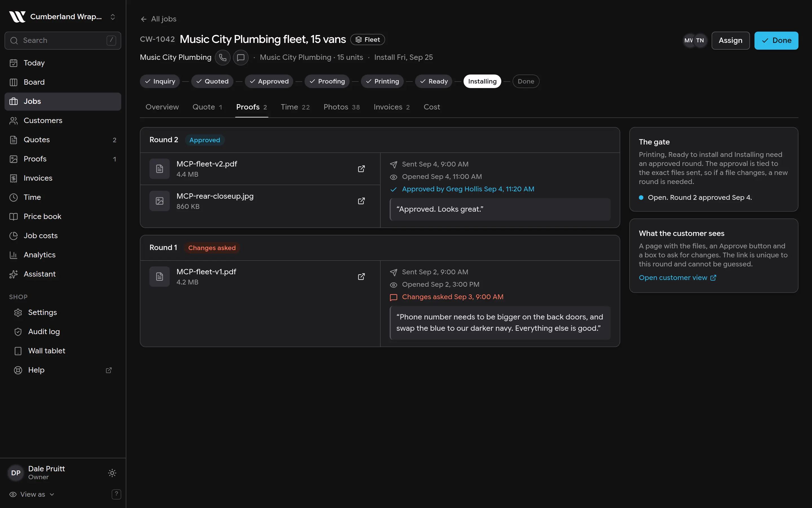The height and width of the screenshot is (508, 812).
Task: Focus the Search field
Action: pyautogui.click(x=63, y=41)
